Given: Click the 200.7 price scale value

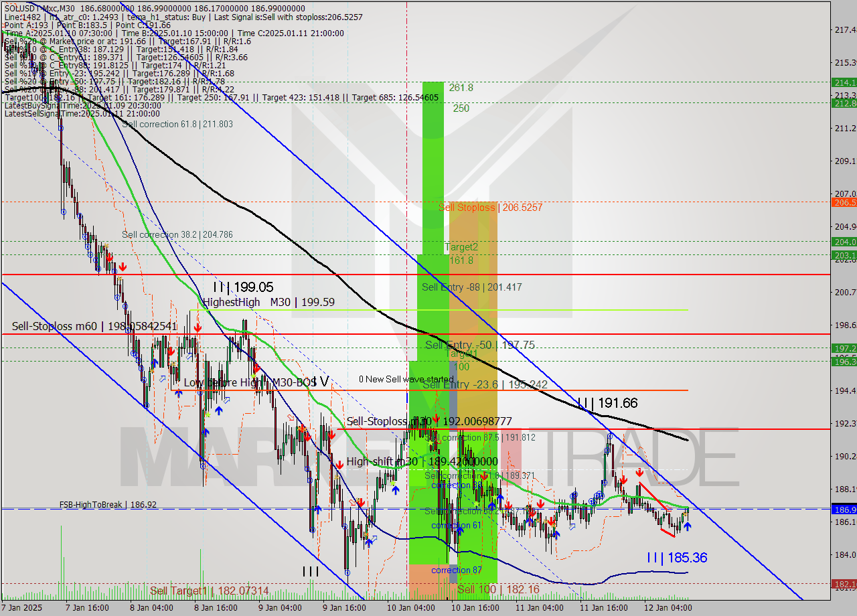Looking at the screenshot, I should (x=845, y=292).
